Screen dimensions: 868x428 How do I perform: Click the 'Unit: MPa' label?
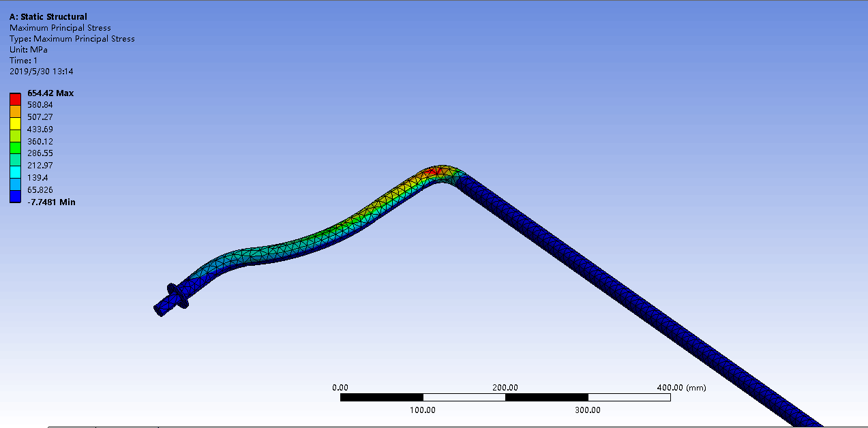(x=29, y=50)
